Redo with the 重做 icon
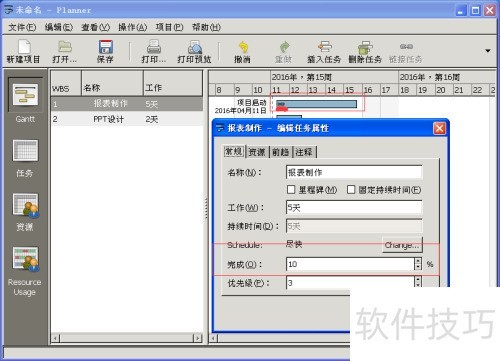Screen dimensions: 500x361 point(283,51)
